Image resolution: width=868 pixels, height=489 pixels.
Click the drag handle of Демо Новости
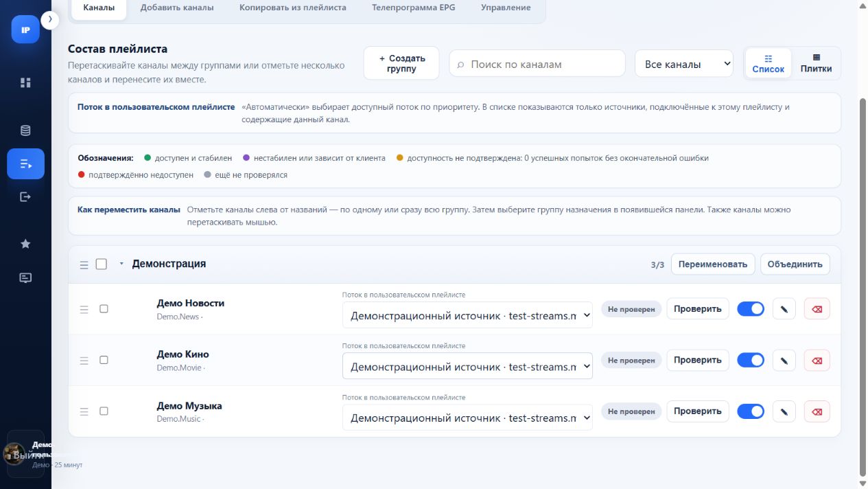tap(84, 309)
